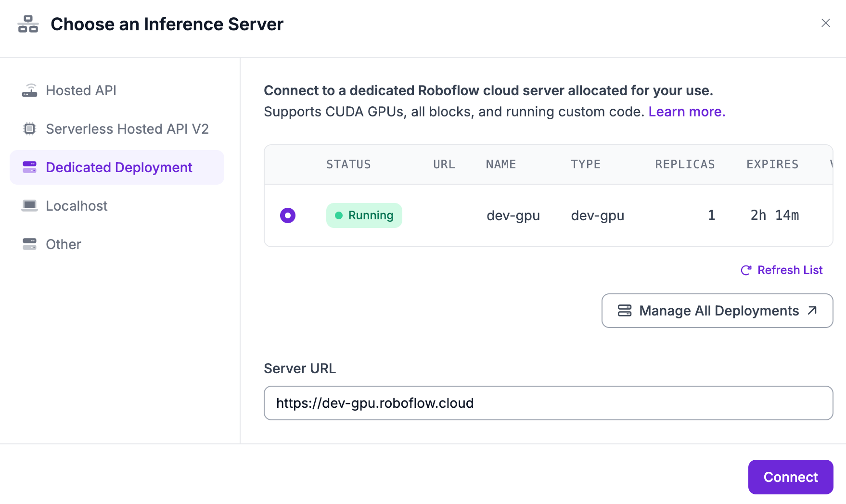Choose the Localhost server option
This screenshot has width=846, height=504.
[77, 206]
